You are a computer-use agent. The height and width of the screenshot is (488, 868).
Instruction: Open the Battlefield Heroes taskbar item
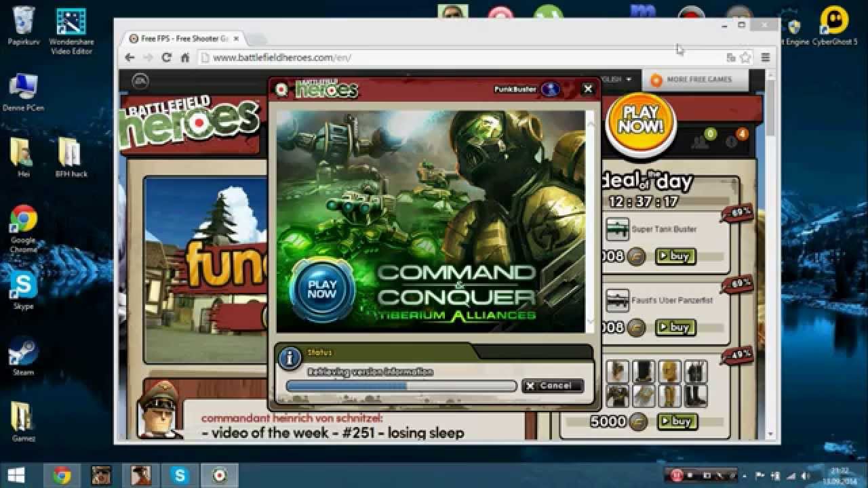[x=219, y=475]
